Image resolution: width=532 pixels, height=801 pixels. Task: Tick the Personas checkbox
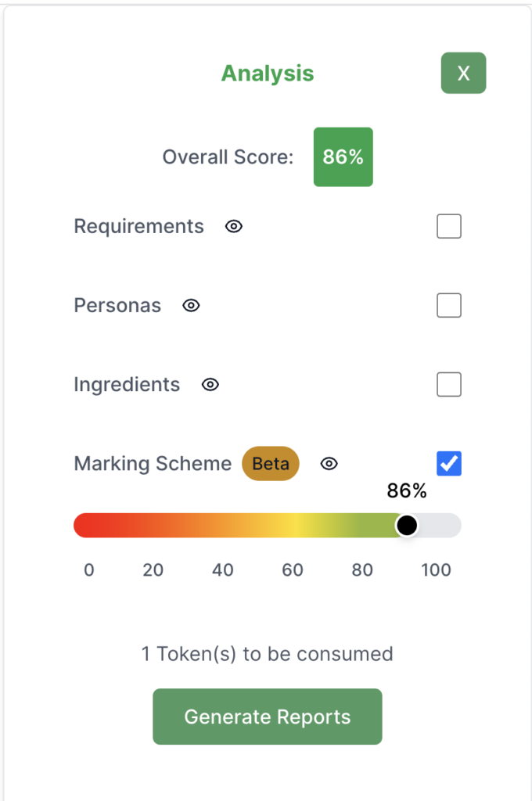coord(448,306)
